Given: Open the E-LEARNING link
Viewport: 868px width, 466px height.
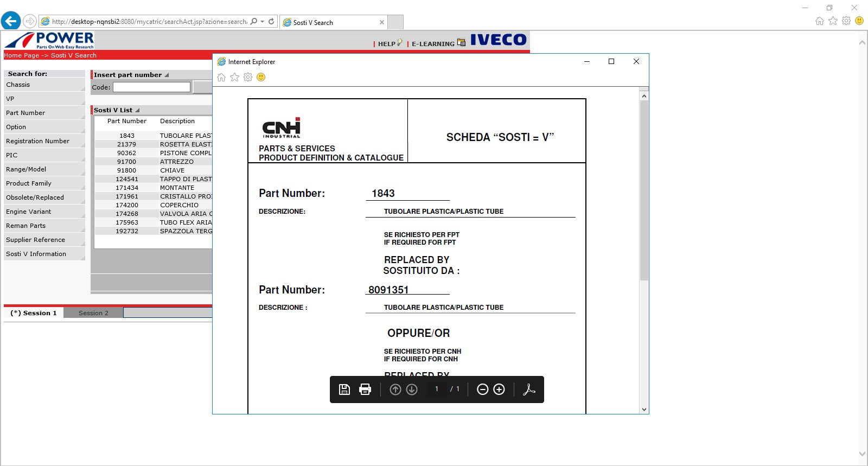Looking at the screenshot, I should coord(433,44).
